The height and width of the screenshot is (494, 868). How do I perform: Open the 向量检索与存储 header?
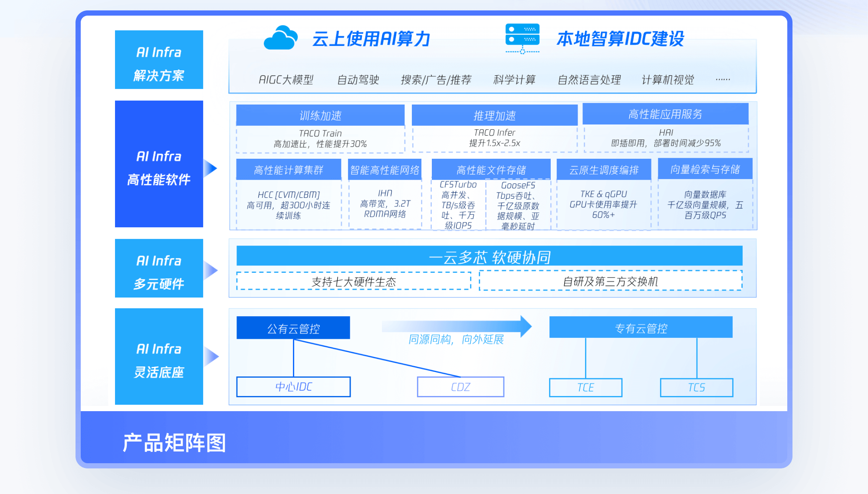pos(705,169)
